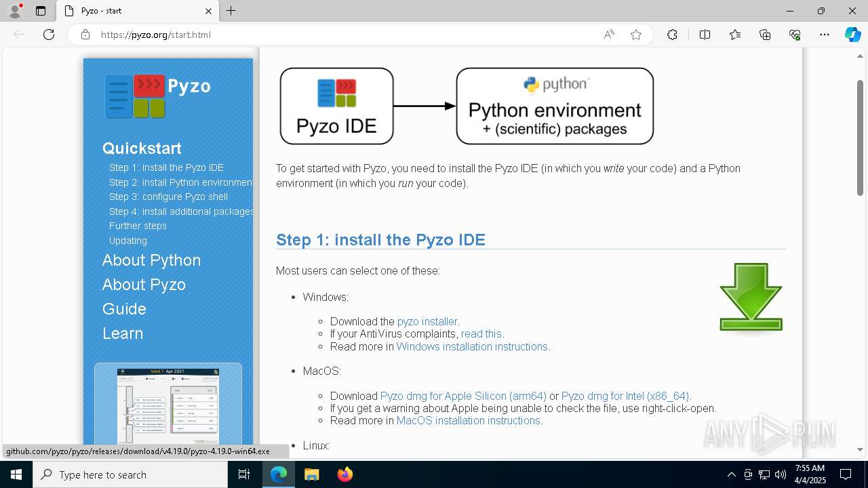Open the Settings and more ellipsis menu
Image resolution: width=868 pixels, height=488 pixels.
[x=825, y=35]
